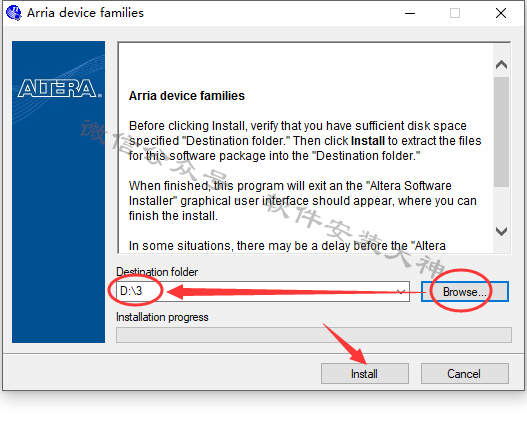Click the window title text 'Arria device families'

[85, 13]
